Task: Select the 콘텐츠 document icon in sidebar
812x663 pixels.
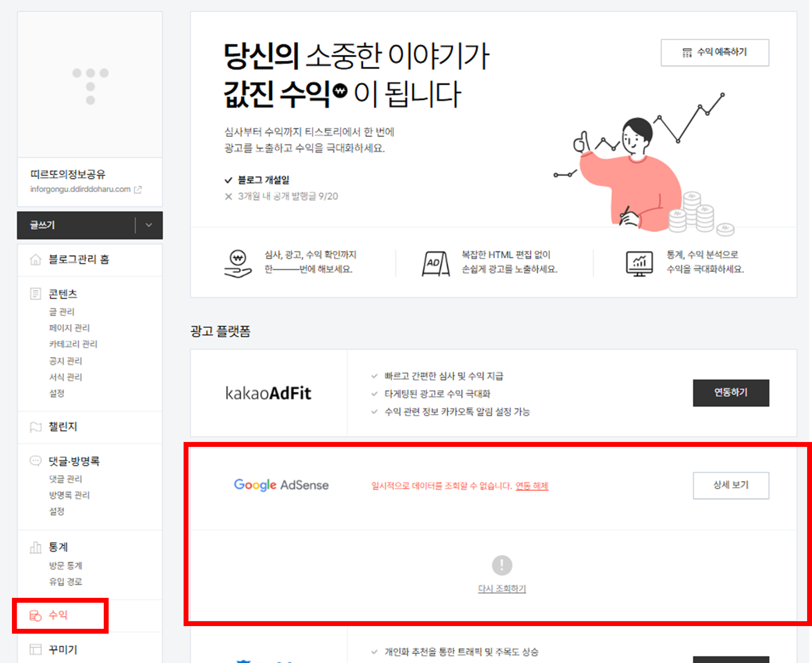Action: click(35, 294)
